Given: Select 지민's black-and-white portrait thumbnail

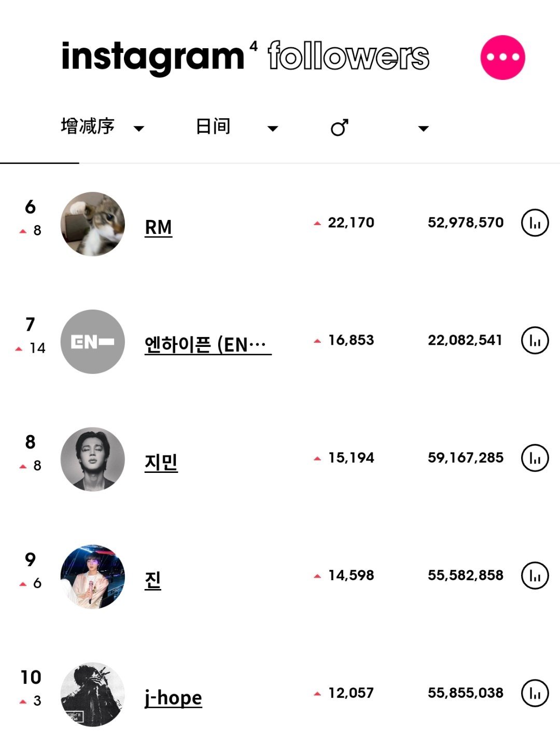Looking at the screenshot, I should 93,459.
